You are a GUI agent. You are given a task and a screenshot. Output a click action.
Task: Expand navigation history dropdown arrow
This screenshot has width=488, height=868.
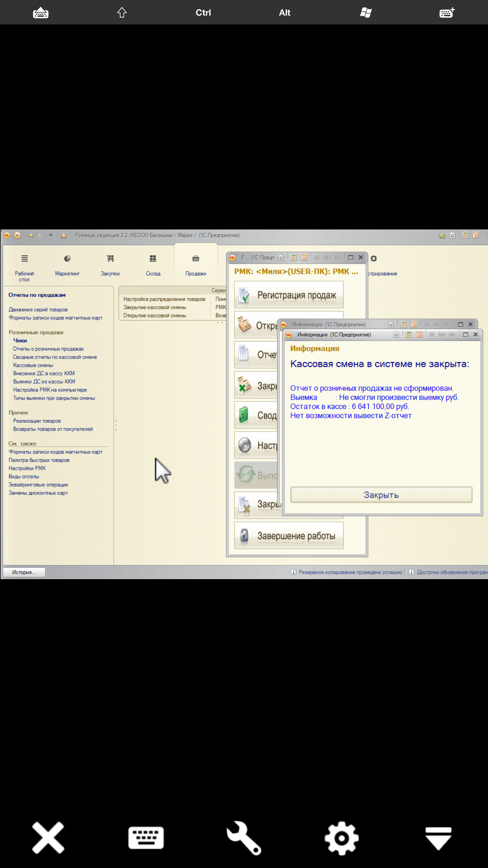point(50,235)
